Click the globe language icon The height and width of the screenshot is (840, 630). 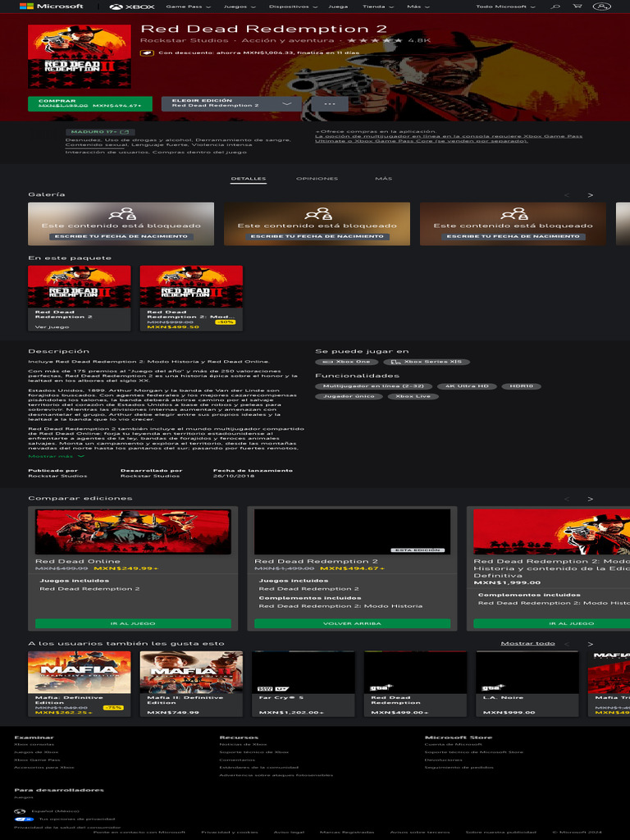tap(20, 811)
